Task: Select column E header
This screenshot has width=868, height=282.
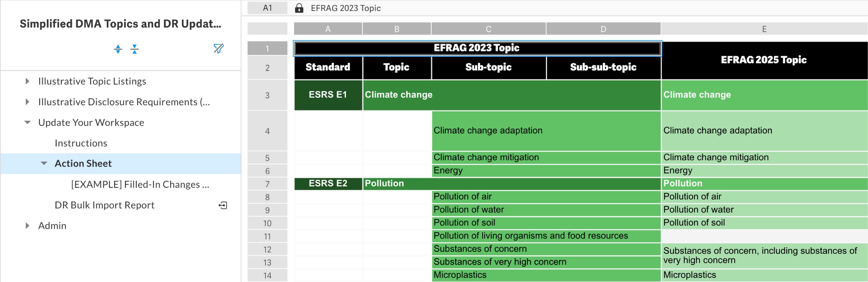Action: (764, 29)
